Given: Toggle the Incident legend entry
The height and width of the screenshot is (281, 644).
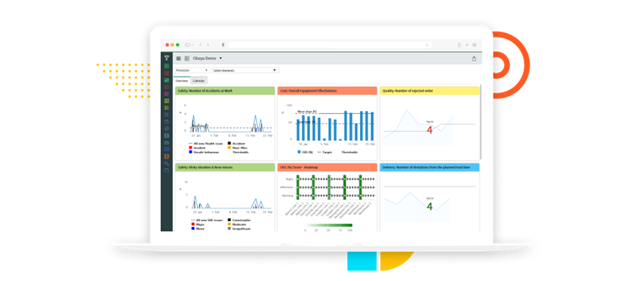Looking at the screenshot, I should coord(197,148).
